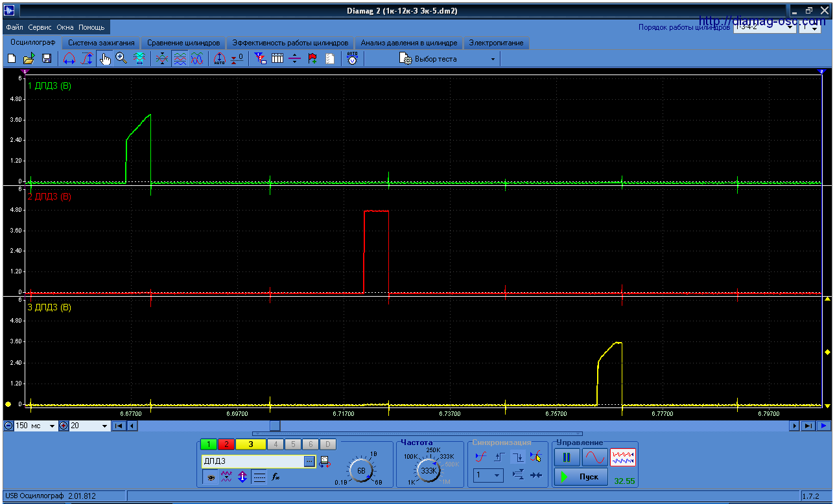Select the magnifier zoom tool

pyautogui.click(x=121, y=59)
